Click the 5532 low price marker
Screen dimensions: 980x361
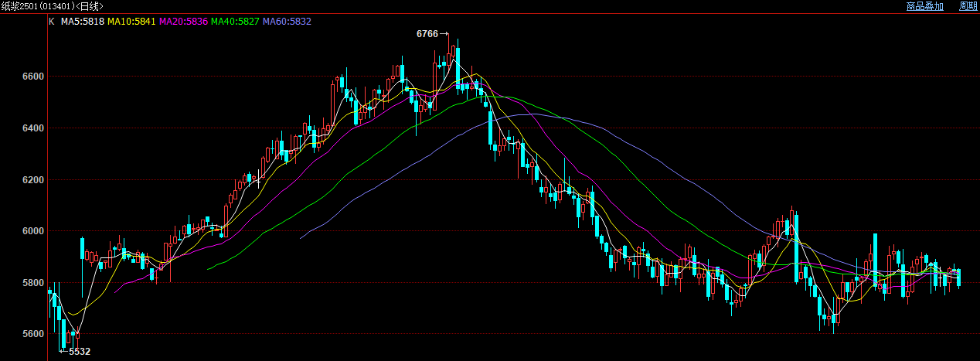[80, 352]
